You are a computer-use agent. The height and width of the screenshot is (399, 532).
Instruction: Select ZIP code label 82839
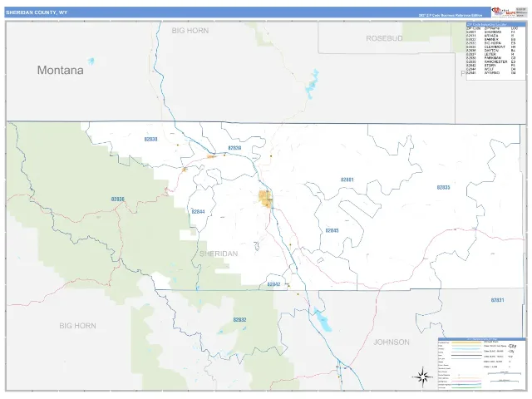[234, 148]
